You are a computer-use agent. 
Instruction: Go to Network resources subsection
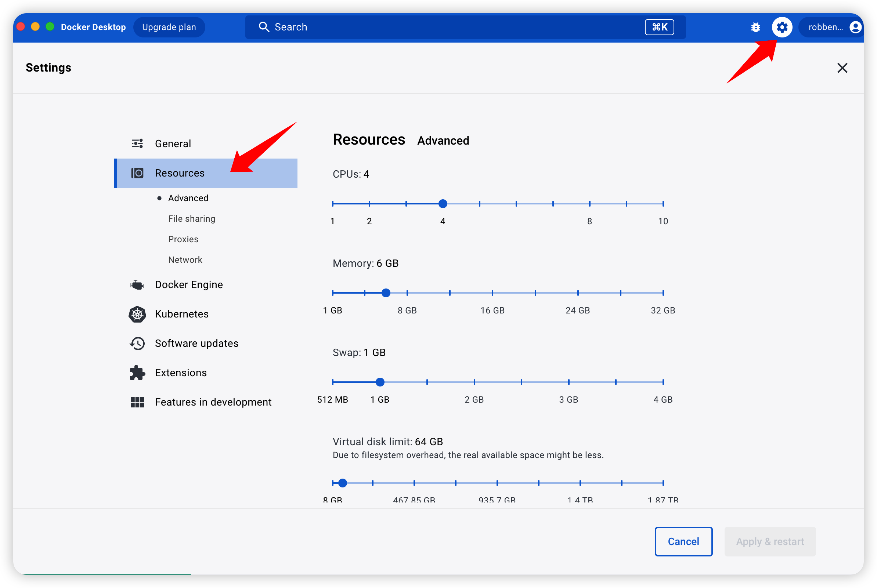[x=185, y=260]
